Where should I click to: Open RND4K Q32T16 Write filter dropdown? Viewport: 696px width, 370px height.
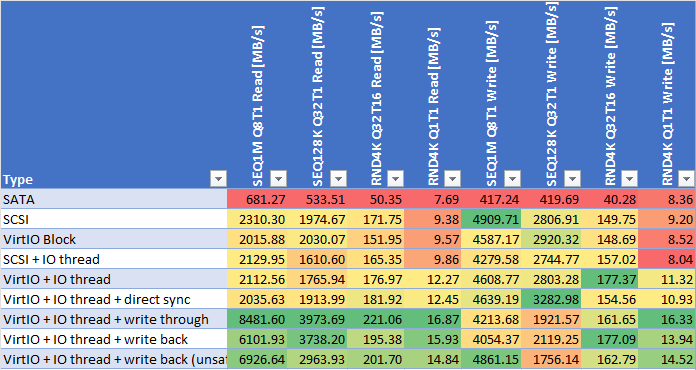(629, 179)
